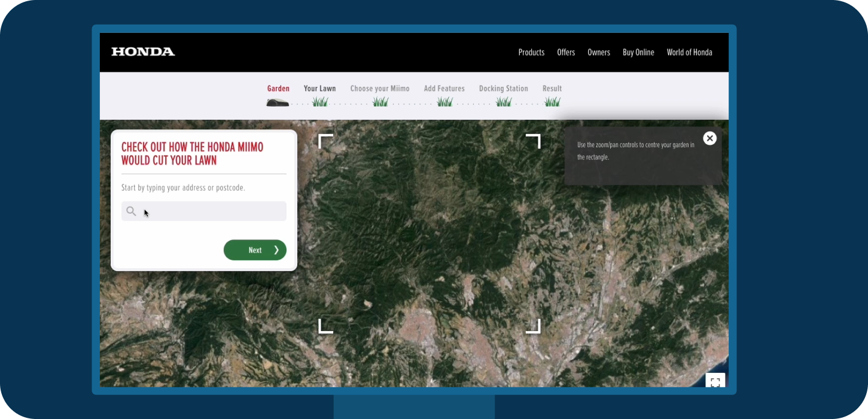Image resolution: width=868 pixels, height=419 pixels.
Task: Click the grass icon under Choose your Miimo
Action: [380, 102]
